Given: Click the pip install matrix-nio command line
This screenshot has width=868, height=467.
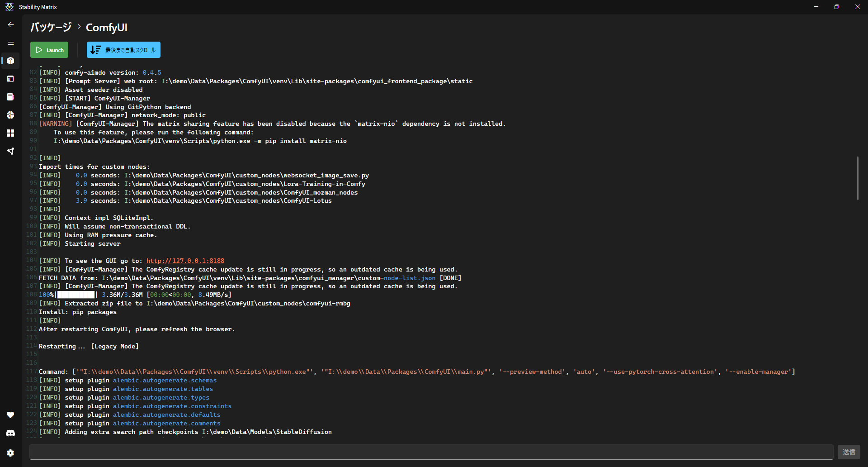Looking at the screenshot, I should click(x=200, y=141).
